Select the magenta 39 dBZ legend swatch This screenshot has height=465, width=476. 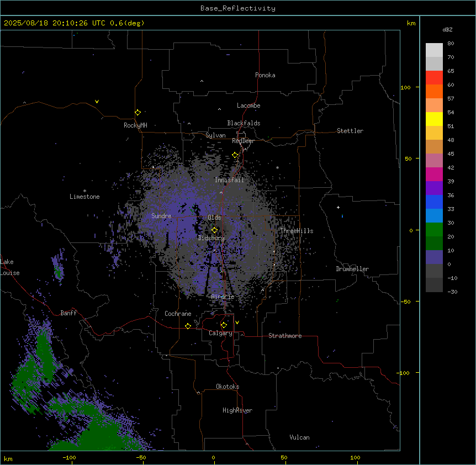click(x=434, y=174)
